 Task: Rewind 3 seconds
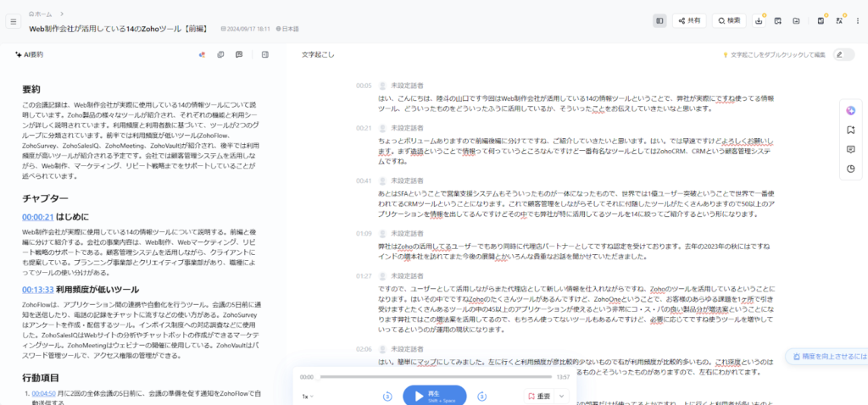pos(387,397)
